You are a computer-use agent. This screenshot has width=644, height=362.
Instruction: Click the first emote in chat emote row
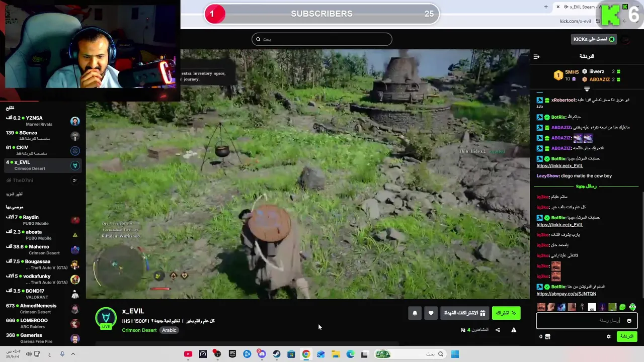coord(541,307)
